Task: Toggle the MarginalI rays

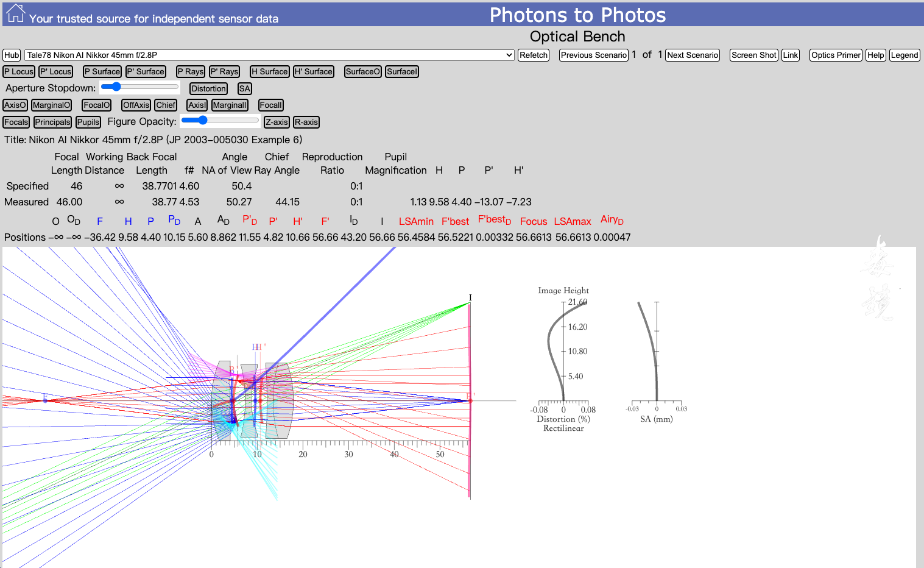Action: pos(230,105)
